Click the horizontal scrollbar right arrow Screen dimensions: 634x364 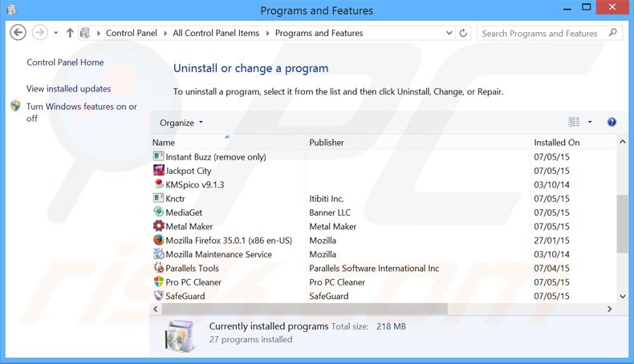(x=609, y=309)
